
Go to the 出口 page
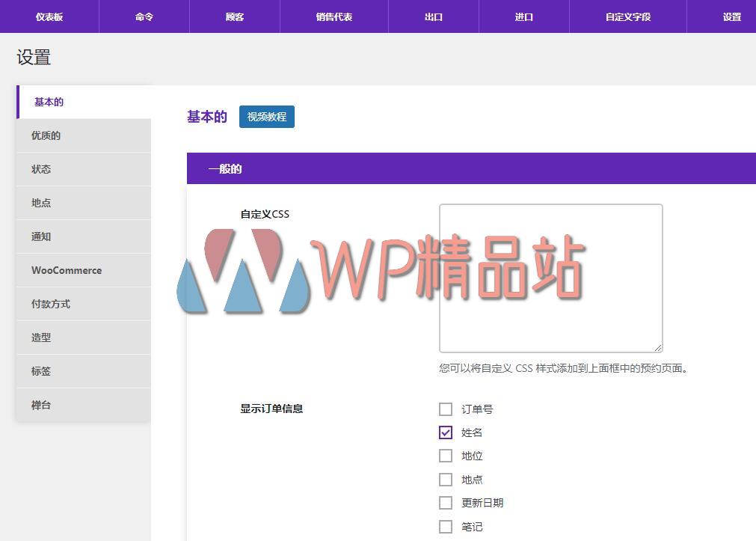click(433, 16)
